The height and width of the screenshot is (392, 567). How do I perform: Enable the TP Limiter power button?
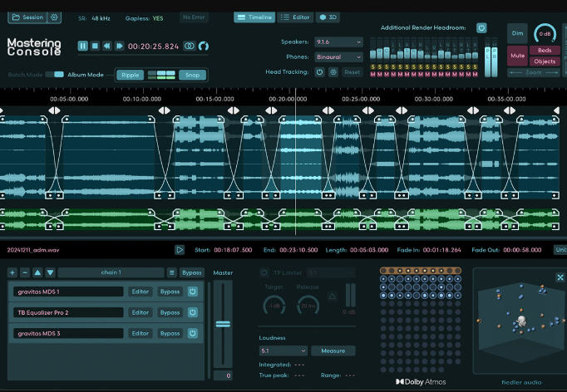point(264,272)
